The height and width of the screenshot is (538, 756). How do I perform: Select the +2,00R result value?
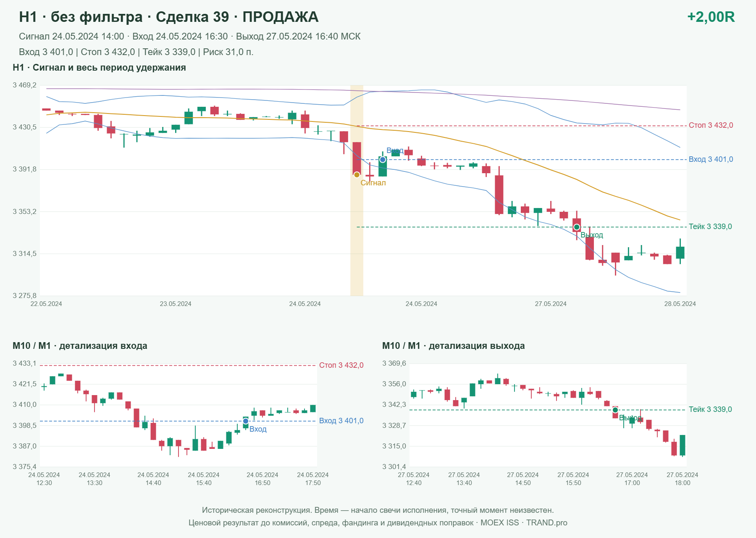tap(711, 17)
